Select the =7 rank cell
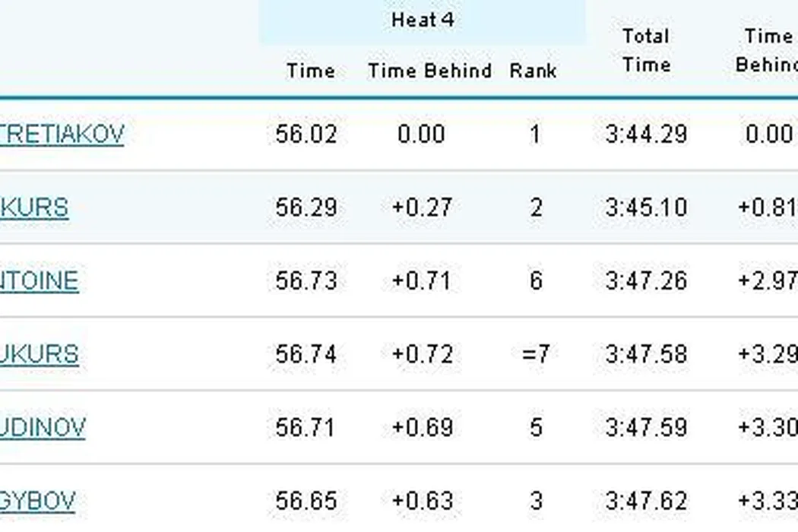The image size is (798, 532). click(536, 354)
